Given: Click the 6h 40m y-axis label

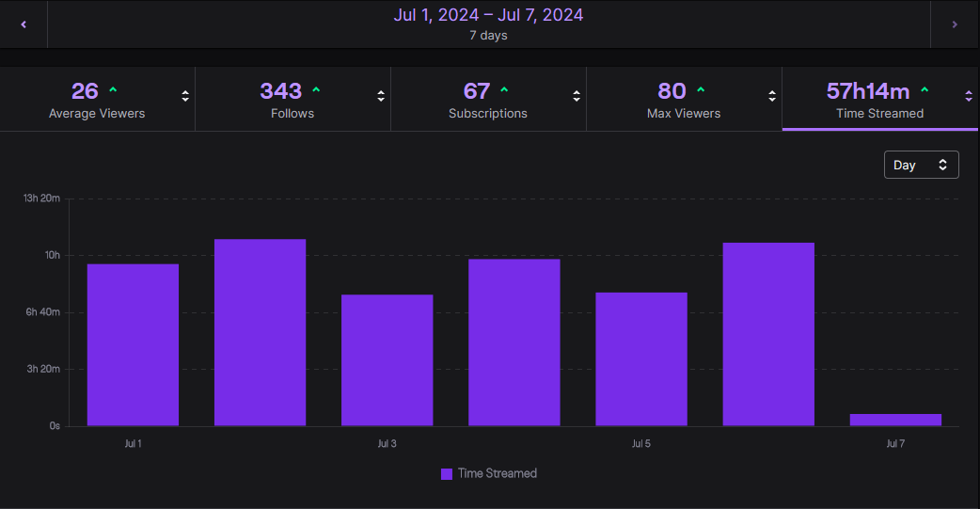Looking at the screenshot, I should tap(43, 312).
